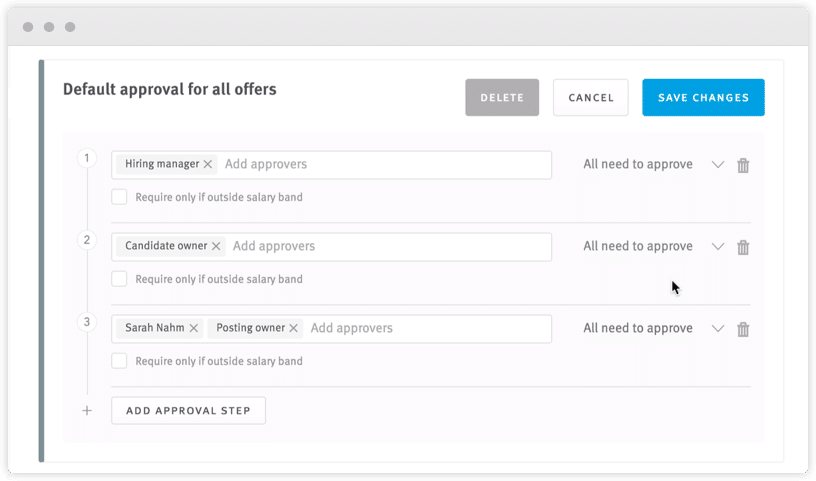This screenshot has width=816, height=481.
Task: Click trash icon for step 2
Action: 743,247
